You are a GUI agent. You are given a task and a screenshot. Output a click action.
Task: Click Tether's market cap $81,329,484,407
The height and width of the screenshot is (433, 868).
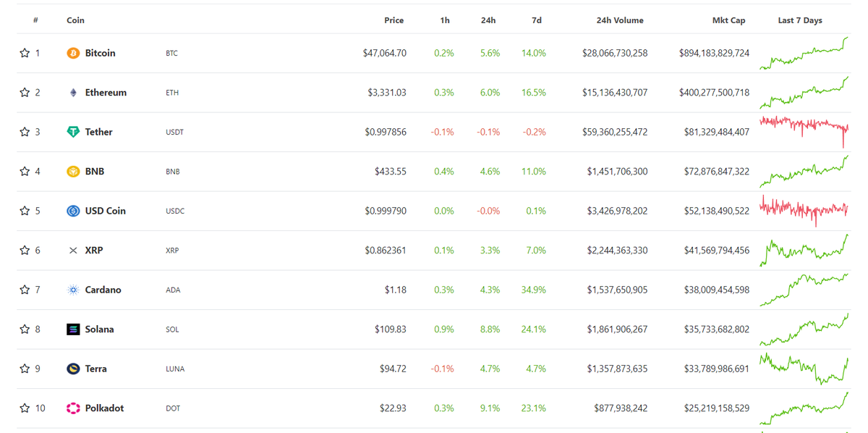(x=717, y=132)
